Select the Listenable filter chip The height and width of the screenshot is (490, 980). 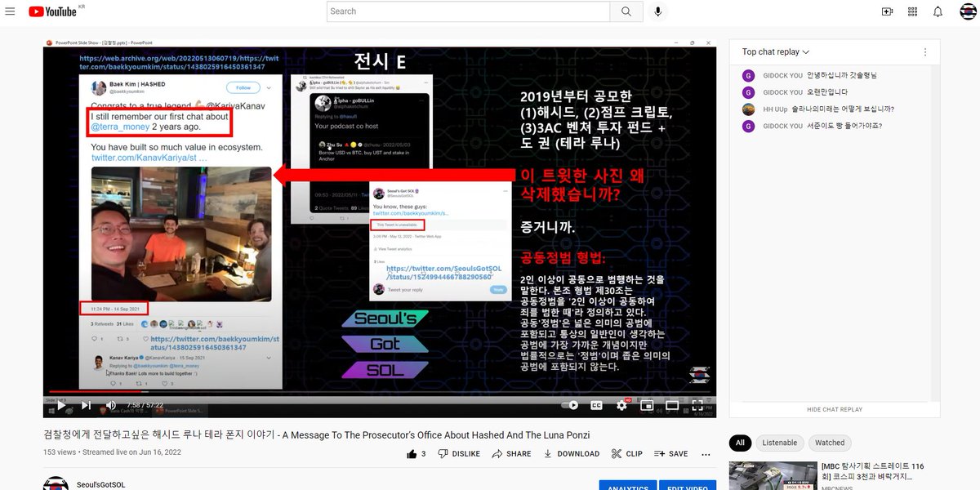[x=780, y=443]
